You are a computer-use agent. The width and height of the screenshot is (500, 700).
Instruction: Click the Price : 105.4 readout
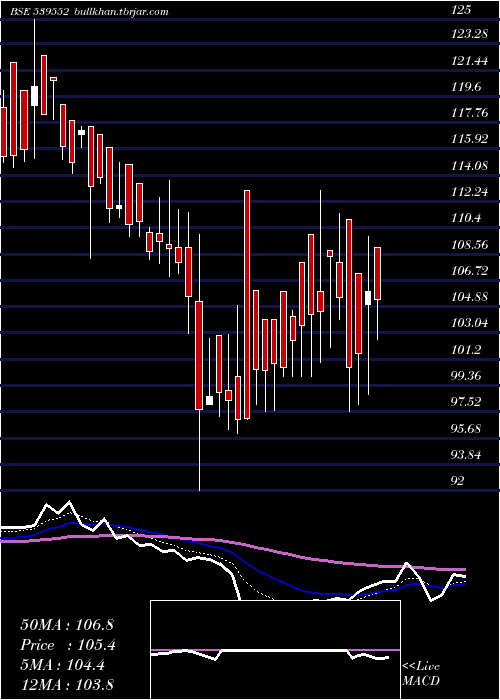click(x=68, y=645)
